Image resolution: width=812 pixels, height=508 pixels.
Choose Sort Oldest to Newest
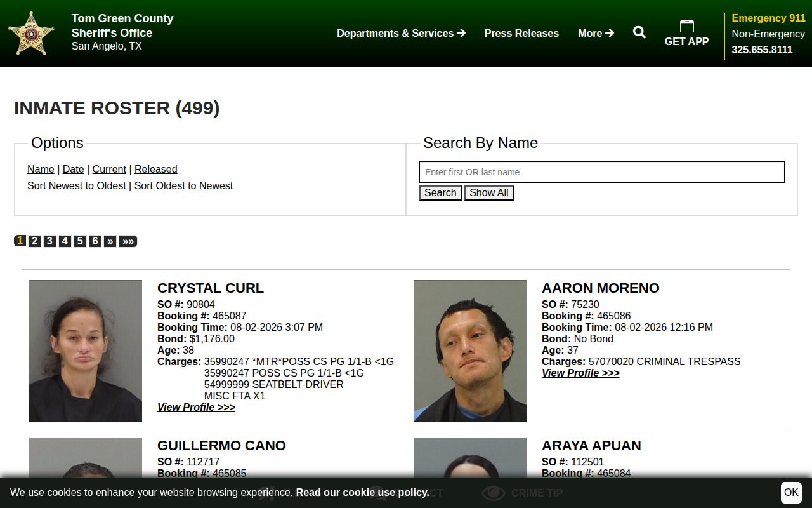point(183,185)
